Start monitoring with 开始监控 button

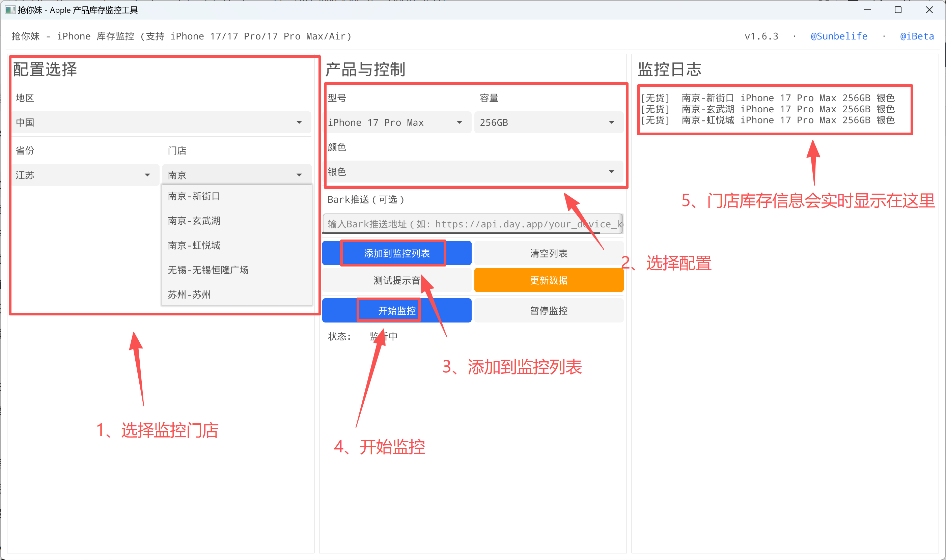pos(396,311)
